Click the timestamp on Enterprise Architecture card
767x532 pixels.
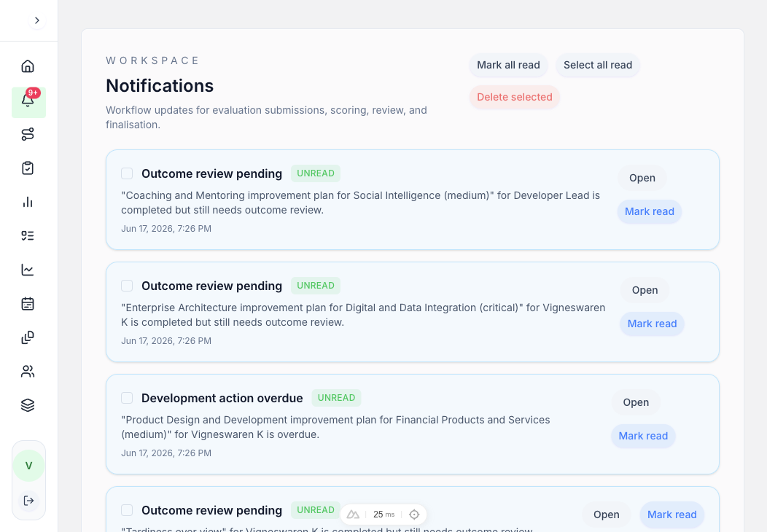[x=166, y=341]
